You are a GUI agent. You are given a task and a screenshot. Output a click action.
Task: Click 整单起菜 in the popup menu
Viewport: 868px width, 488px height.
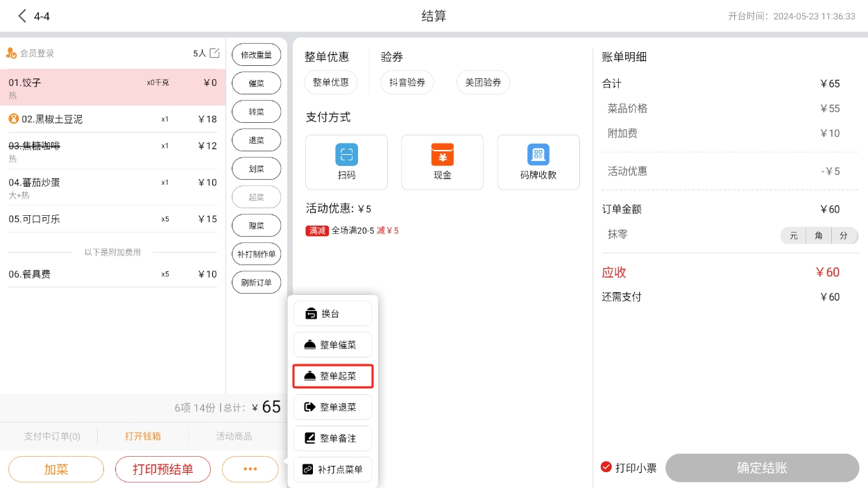332,376
